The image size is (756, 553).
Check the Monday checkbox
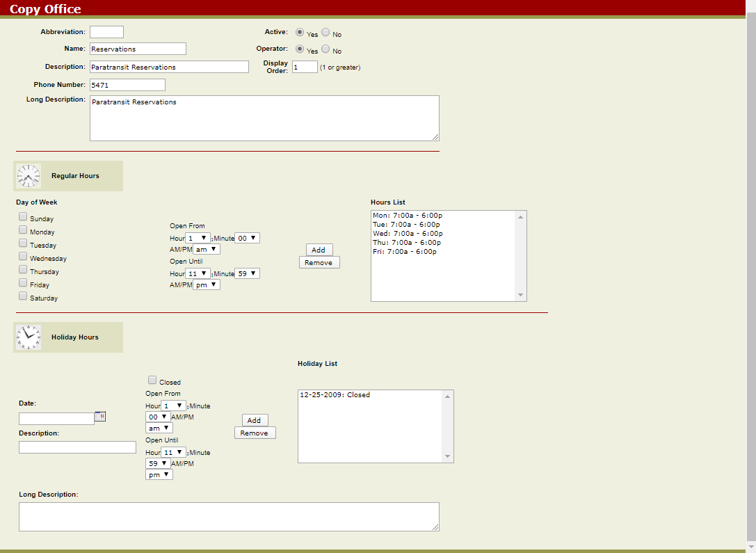point(22,229)
